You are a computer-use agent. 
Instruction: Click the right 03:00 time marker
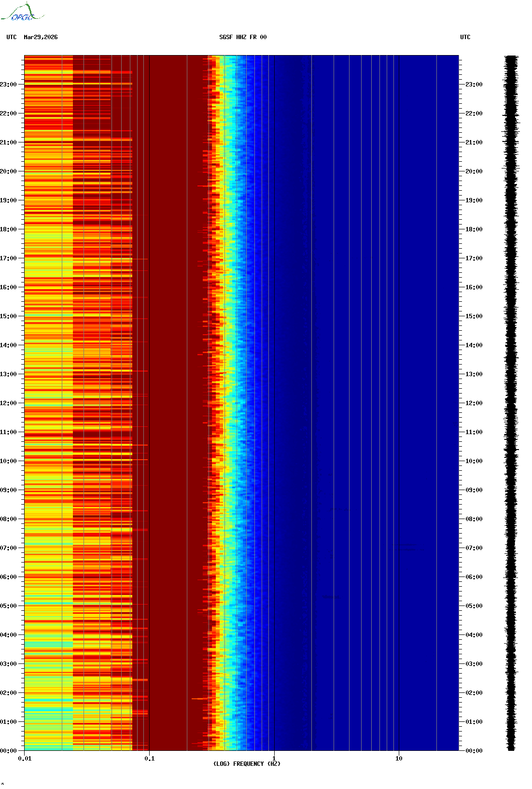pos(474,664)
